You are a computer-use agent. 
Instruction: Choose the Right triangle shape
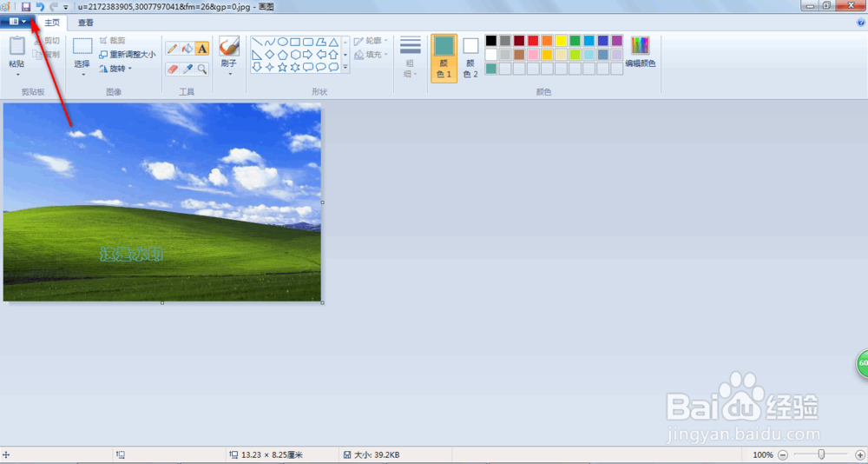257,55
